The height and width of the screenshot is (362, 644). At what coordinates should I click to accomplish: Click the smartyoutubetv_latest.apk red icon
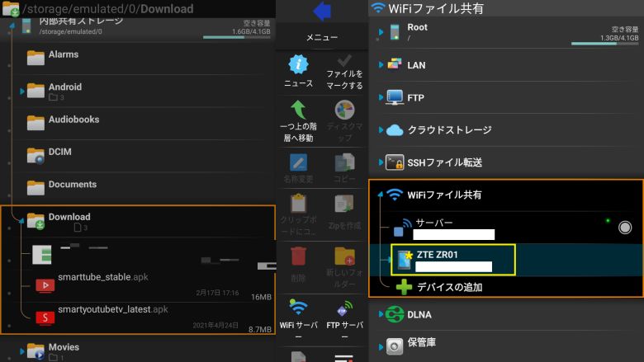(45, 317)
